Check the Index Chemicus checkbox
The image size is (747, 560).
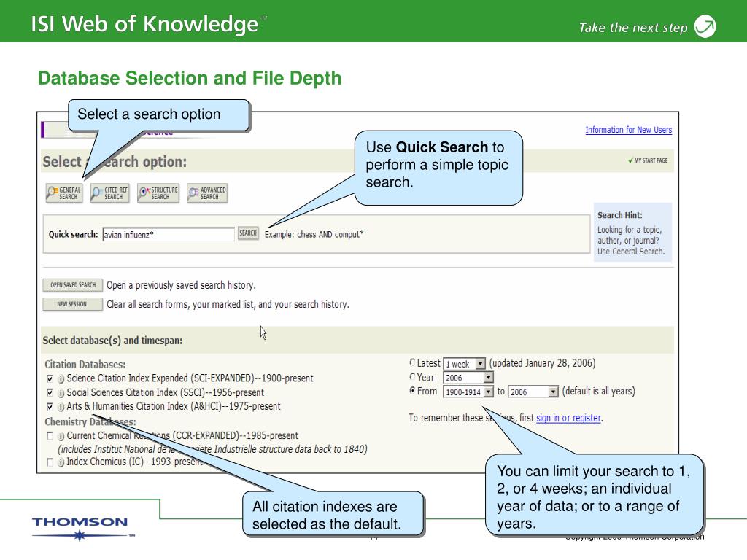[x=50, y=462]
